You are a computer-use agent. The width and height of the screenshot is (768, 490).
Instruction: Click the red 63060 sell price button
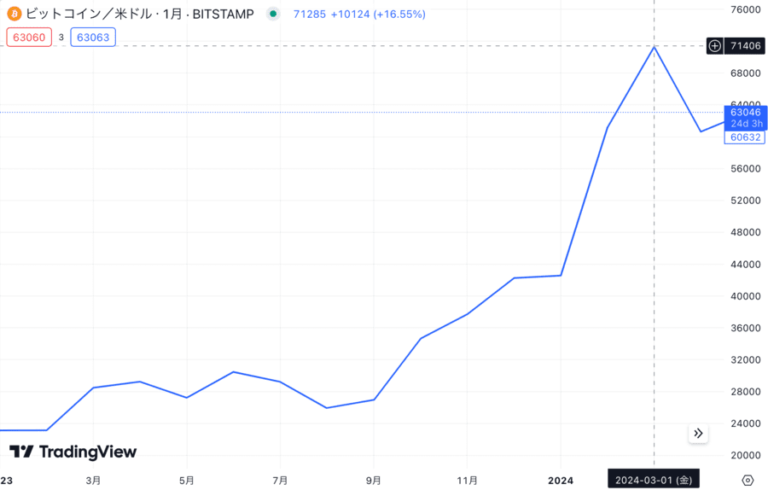coord(29,37)
